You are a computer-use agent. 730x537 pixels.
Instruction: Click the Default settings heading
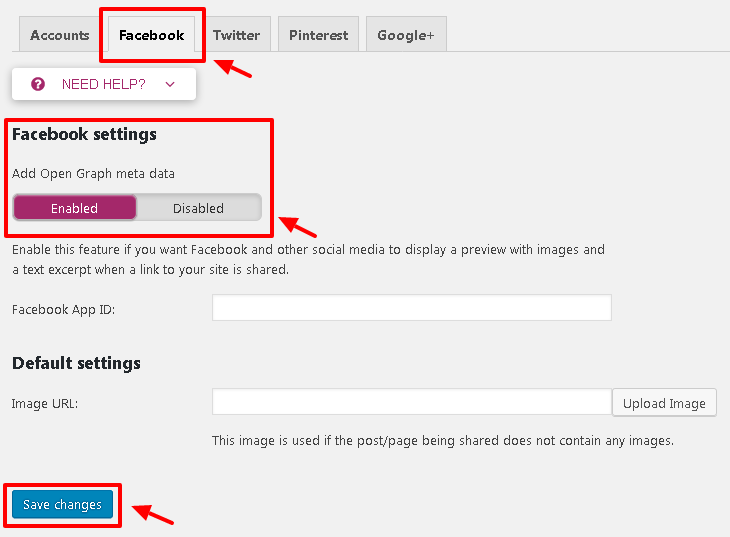tap(76, 363)
